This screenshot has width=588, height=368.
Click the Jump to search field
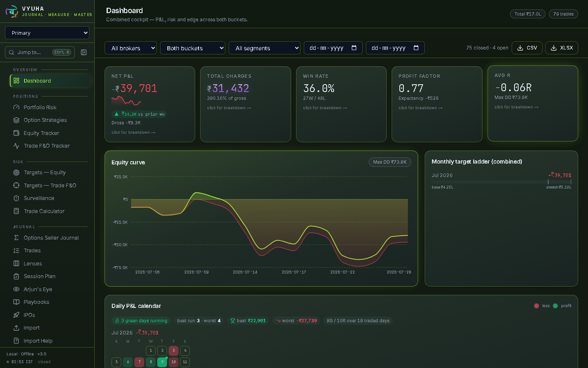click(40, 52)
